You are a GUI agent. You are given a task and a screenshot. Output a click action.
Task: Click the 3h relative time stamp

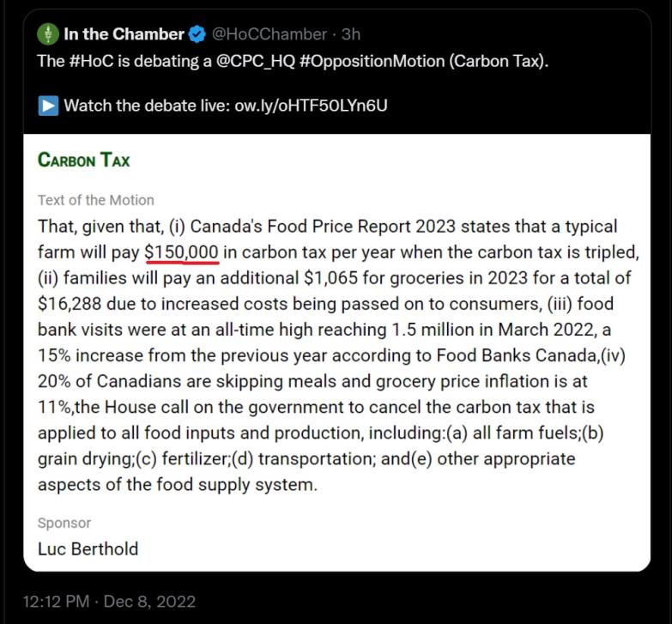pyautogui.click(x=350, y=34)
